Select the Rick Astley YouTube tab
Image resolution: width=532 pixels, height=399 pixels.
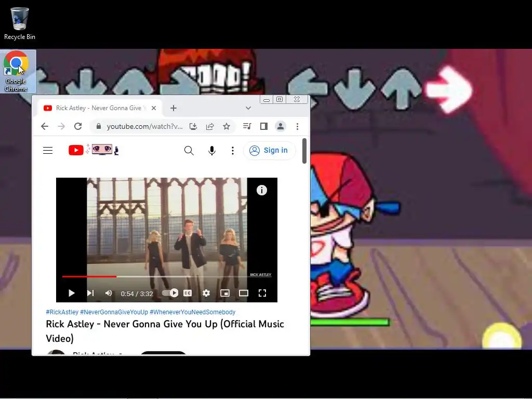[98, 108]
